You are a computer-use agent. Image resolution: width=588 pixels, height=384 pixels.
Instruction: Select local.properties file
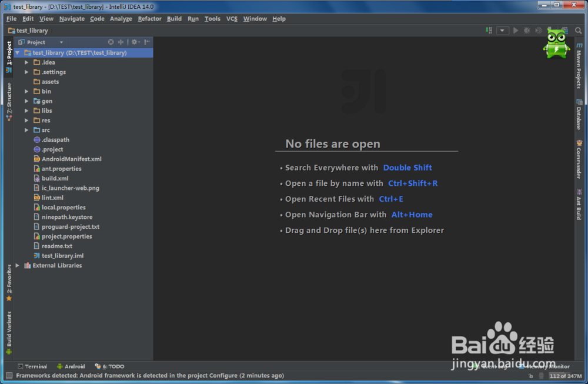[59, 208]
